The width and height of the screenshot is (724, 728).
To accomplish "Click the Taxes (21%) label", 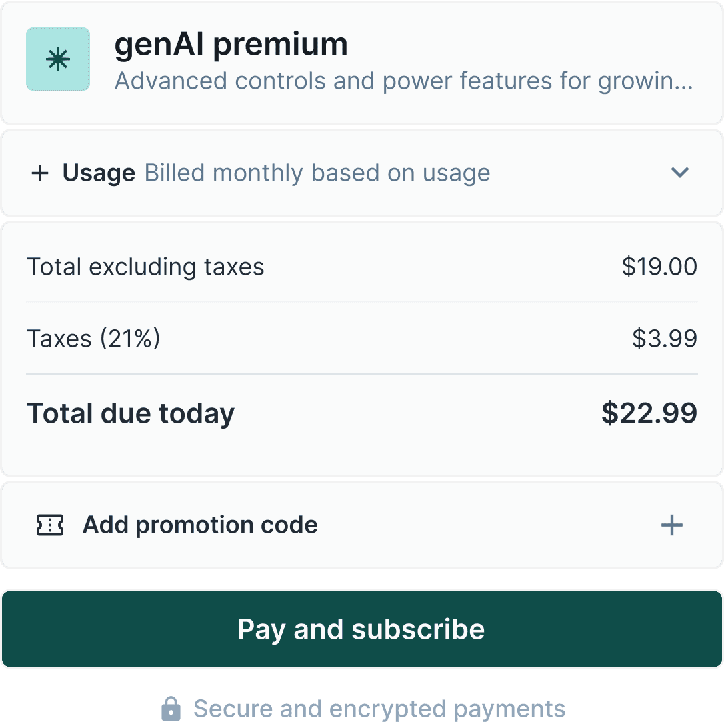I will 93,339.
